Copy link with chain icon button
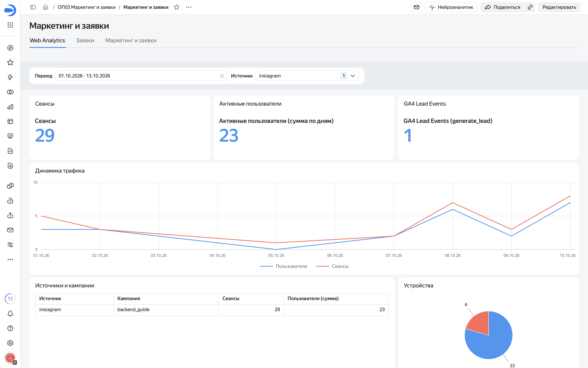The image size is (588, 368). pos(530,7)
